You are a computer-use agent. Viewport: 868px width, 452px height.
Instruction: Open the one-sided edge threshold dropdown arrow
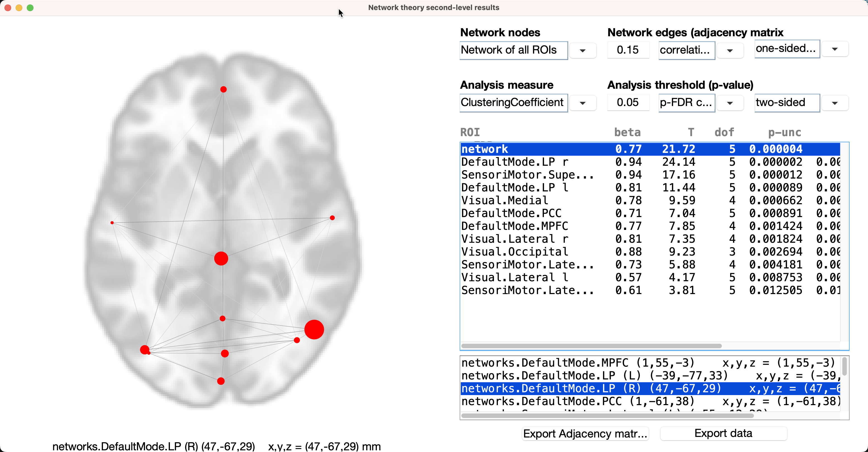click(835, 49)
